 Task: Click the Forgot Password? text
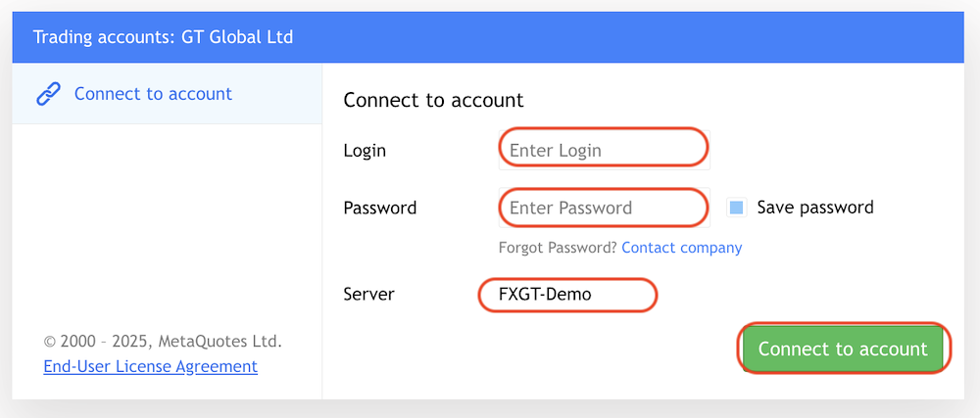tap(558, 248)
